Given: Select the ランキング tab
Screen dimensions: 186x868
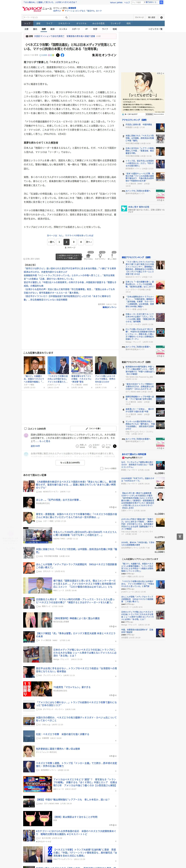Looking at the screenshot, I should [115, 24].
